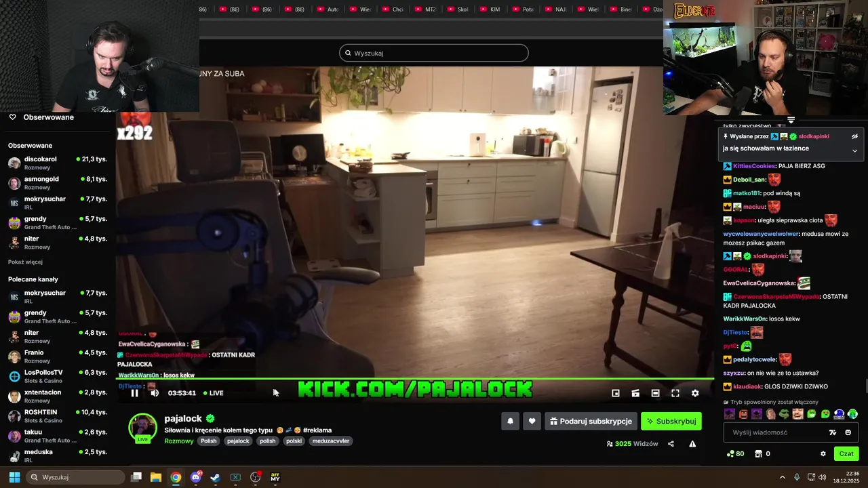The image size is (868, 488).
Task: Switch to Bine browser tab
Action: point(619,9)
